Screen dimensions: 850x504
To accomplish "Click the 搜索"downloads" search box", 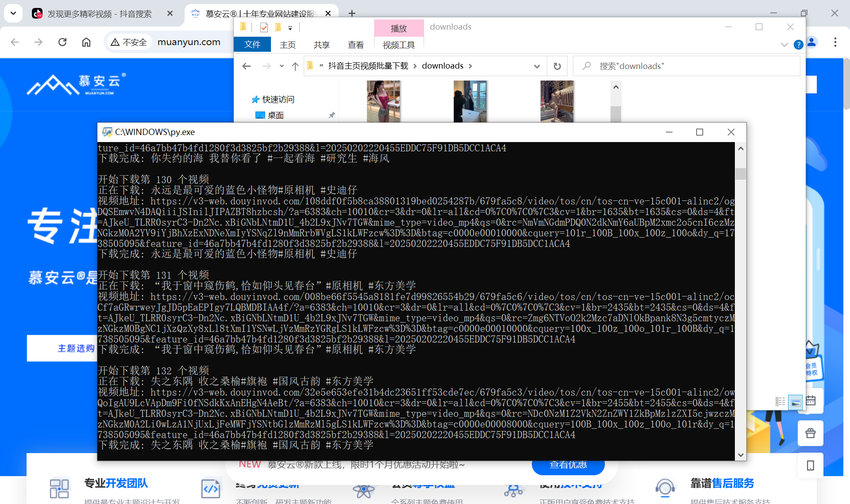I will (687, 66).
